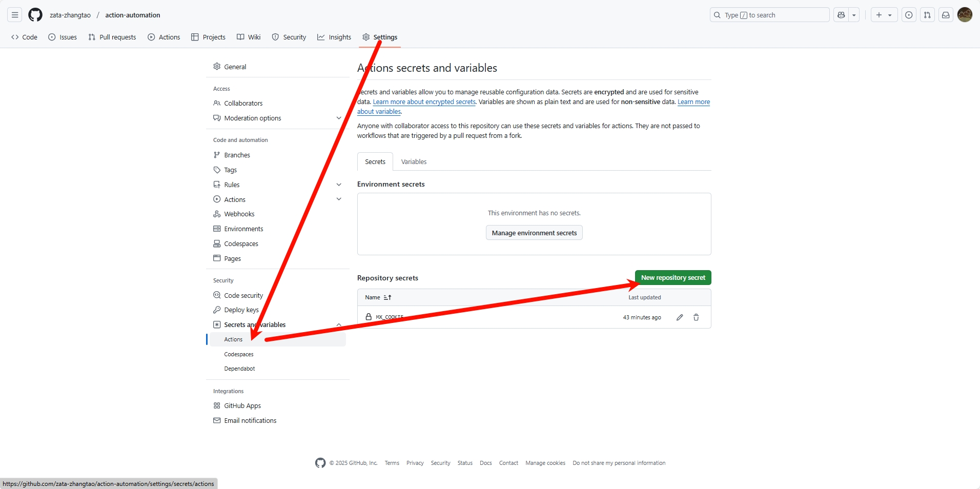Screen dimensions: 980x489
Task: Open the Create new plus menu
Action: point(884,15)
